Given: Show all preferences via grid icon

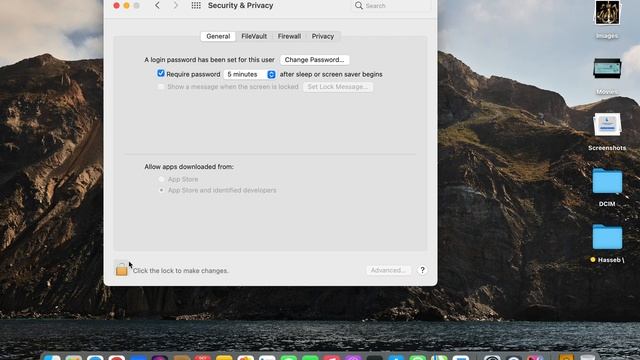Looking at the screenshot, I should click(196, 5).
